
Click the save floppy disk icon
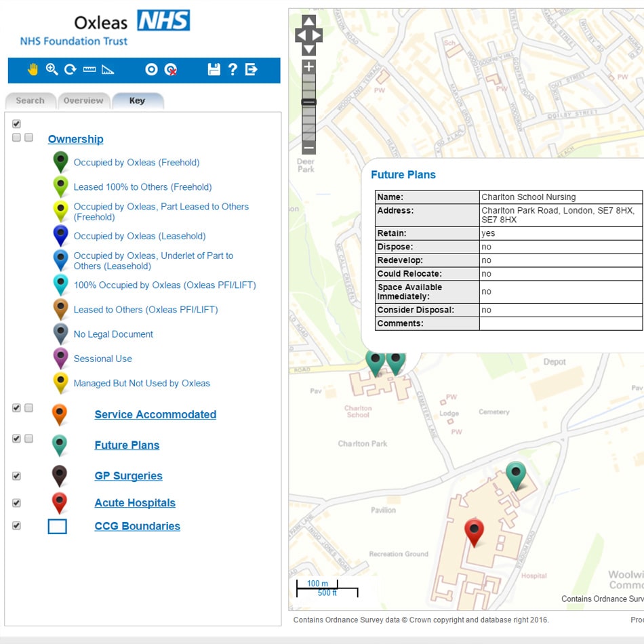(214, 69)
